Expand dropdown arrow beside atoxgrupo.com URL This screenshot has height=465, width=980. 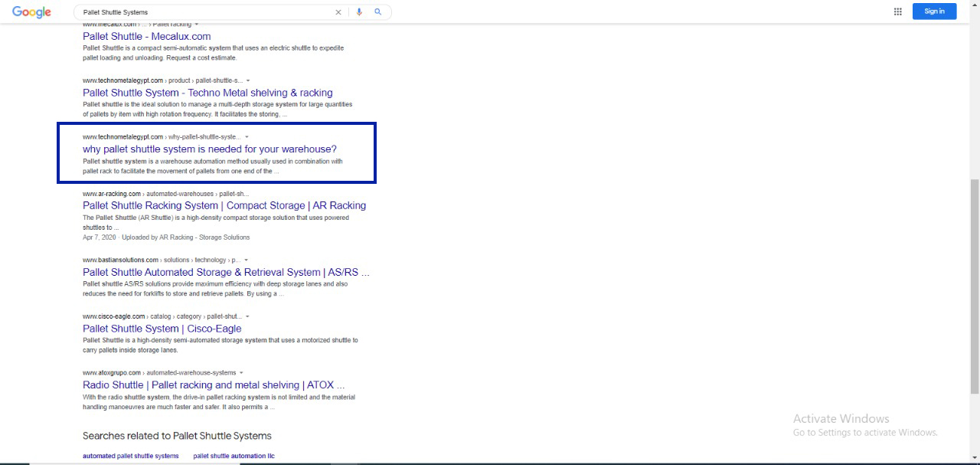tap(241, 373)
